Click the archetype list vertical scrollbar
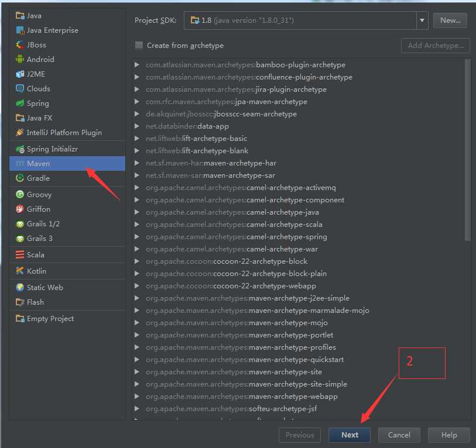Viewport: 476px width, 448px height. 467,150
